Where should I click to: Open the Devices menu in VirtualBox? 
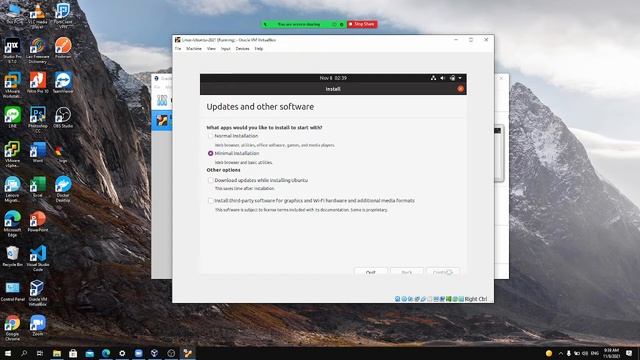coord(242,49)
